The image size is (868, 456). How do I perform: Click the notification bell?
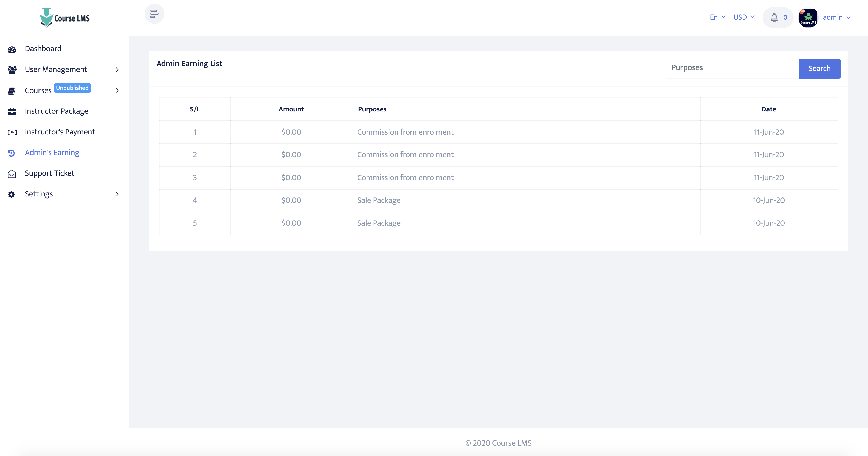tap(774, 17)
